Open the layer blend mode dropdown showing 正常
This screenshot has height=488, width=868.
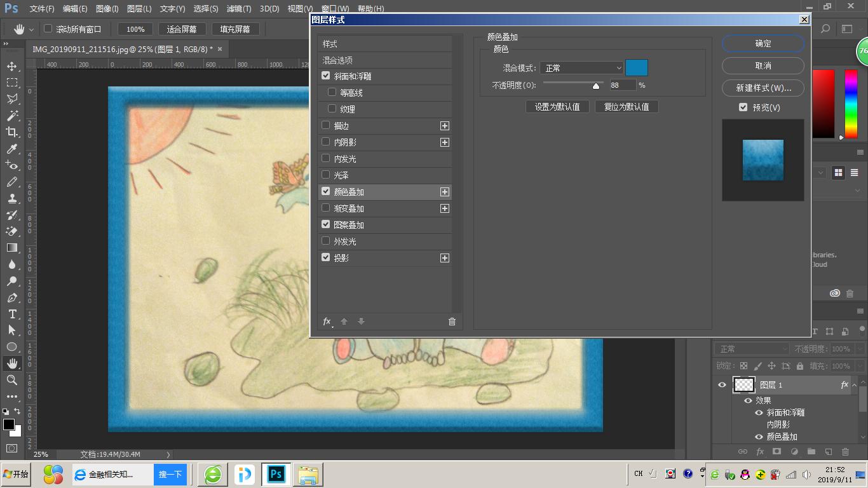tap(752, 348)
